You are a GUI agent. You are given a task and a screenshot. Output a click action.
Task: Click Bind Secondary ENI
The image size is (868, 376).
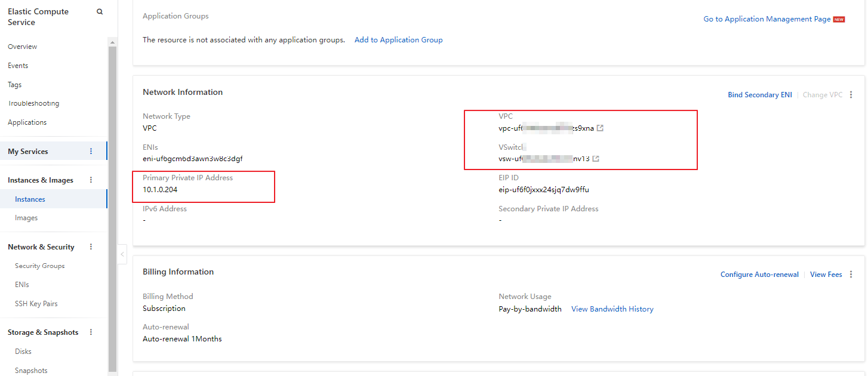click(760, 95)
